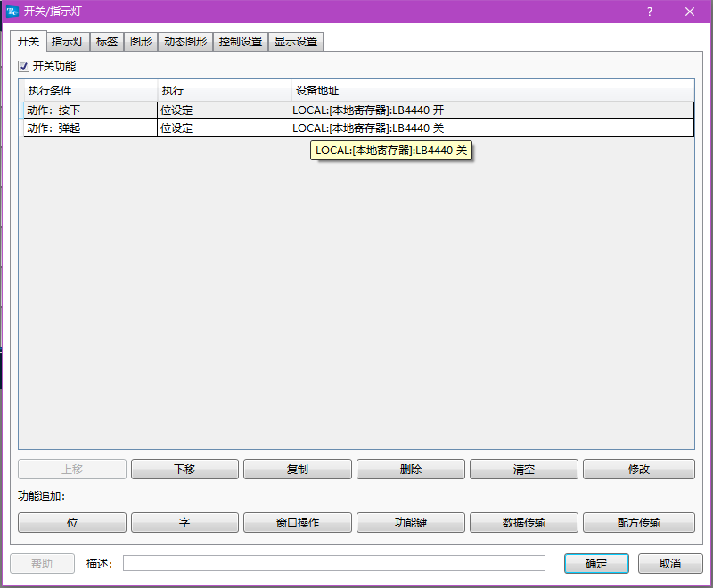The image size is (713, 588).
Task: Close the 开关/指示灯 dialog
Action: point(690,12)
